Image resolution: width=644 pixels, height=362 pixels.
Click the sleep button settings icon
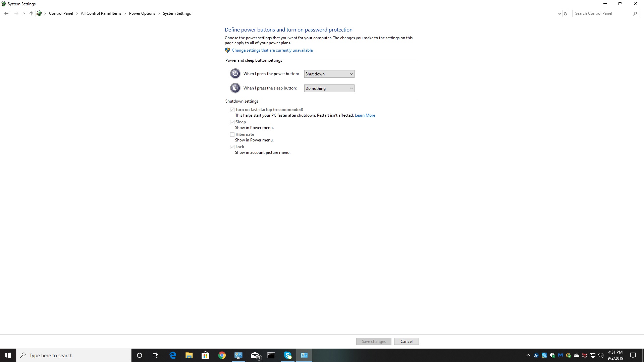click(x=235, y=88)
